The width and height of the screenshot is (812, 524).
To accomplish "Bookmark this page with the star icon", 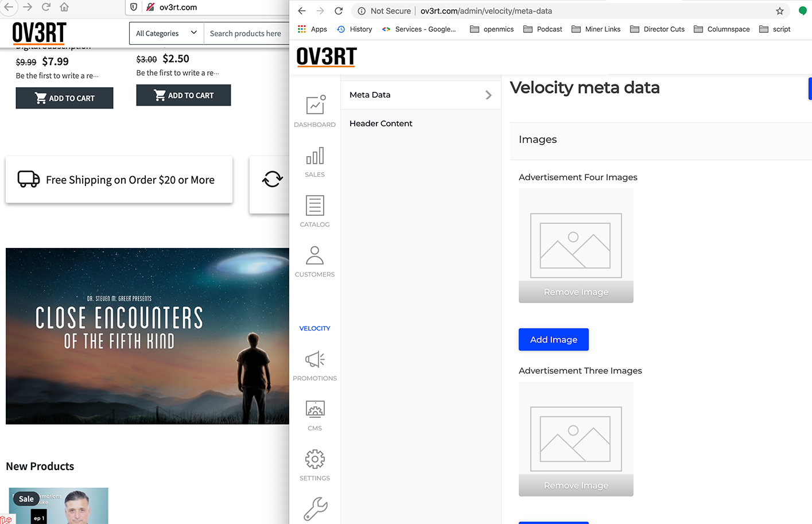I will [780, 11].
